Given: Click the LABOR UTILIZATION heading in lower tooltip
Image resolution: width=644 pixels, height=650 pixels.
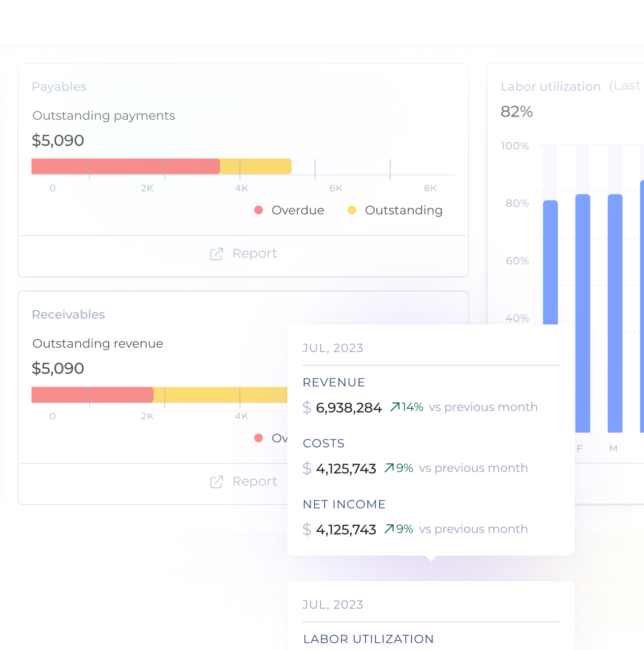Looking at the screenshot, I should [x=368, y=639].
